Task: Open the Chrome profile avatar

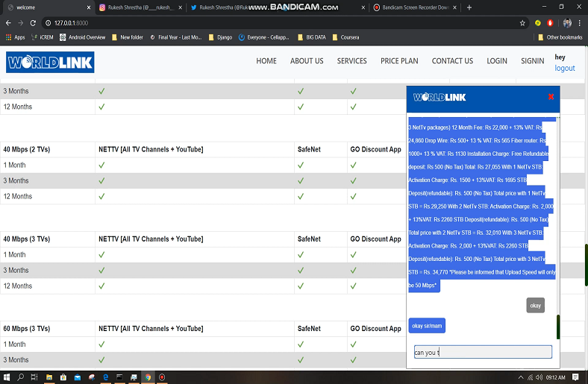Action: pos(567,23)
